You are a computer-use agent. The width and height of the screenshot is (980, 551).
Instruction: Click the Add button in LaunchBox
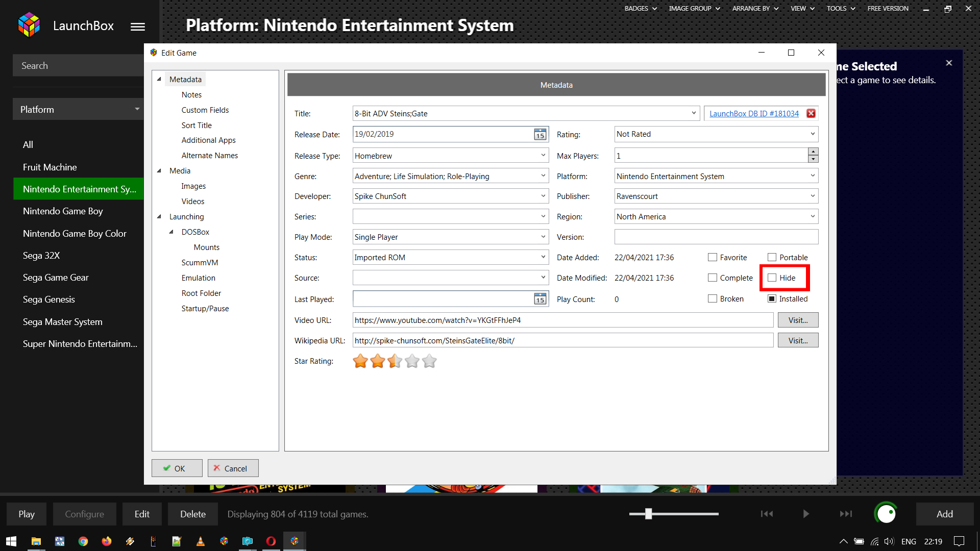944,514
